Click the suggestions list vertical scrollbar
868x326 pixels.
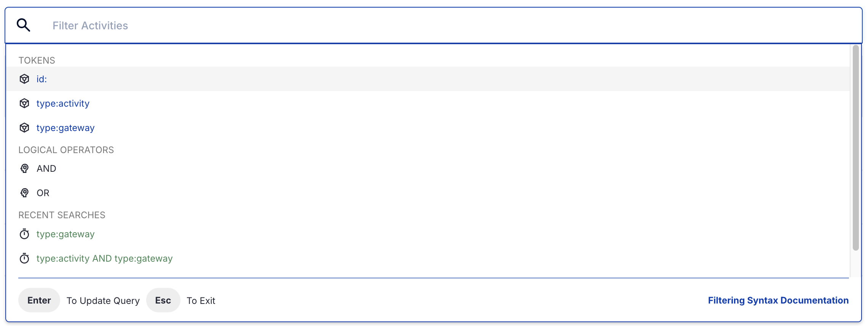tap(856, 148)
